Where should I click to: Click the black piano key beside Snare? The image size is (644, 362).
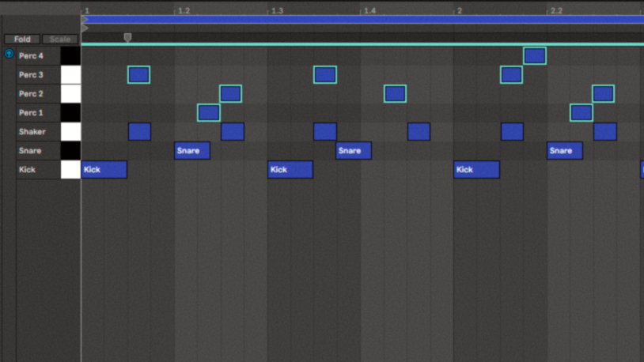tap(70, 151)
